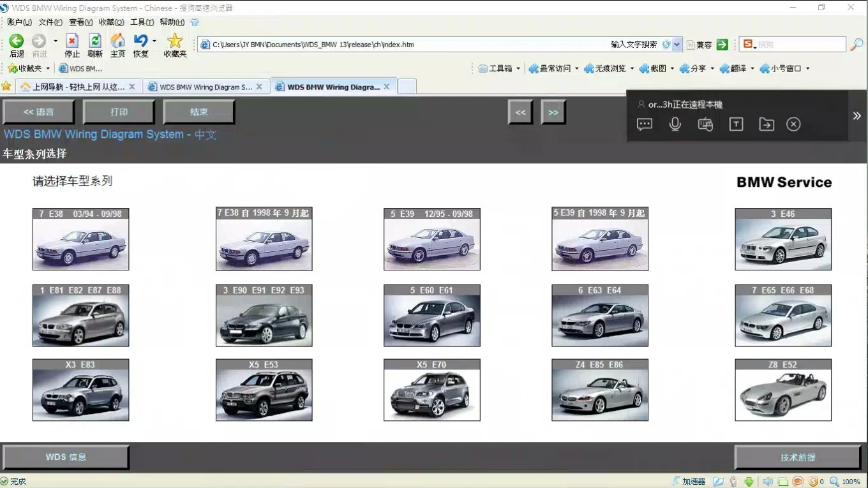Select the 1 E81 E82 E87 E88 thumbnail
This screenshot has width=868, height=488.
(x=80, y=315)
